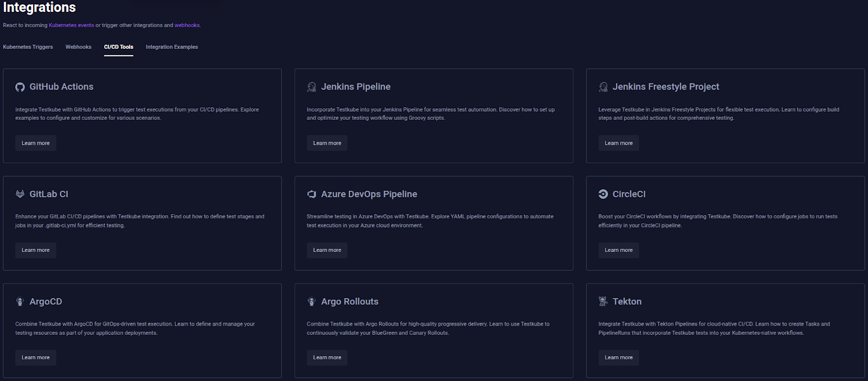Click the Azure DevOps Pipeline icon
The height and width of the screenshot is (381, 868).
click(x=311, y=194)
